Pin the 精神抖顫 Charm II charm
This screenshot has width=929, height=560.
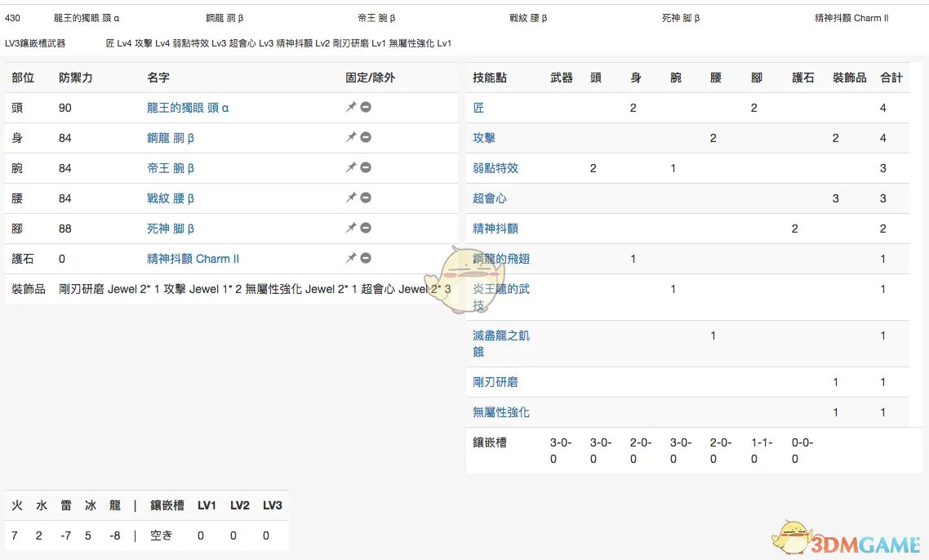(x=351, y=258)
